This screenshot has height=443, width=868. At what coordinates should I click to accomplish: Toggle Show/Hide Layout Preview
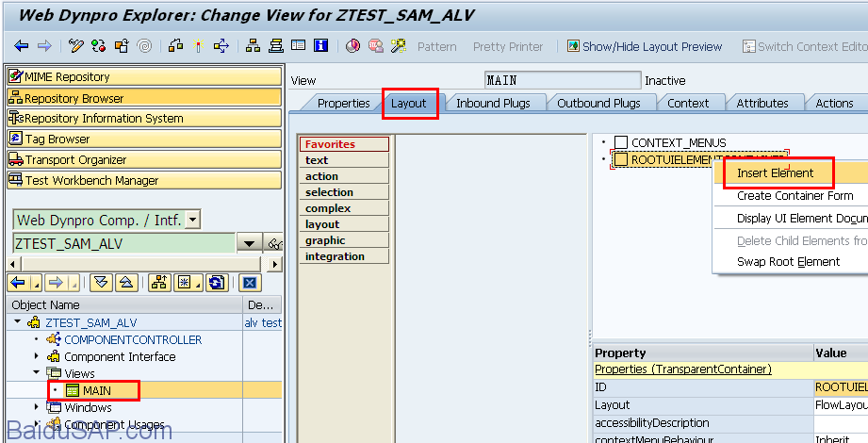644,46
